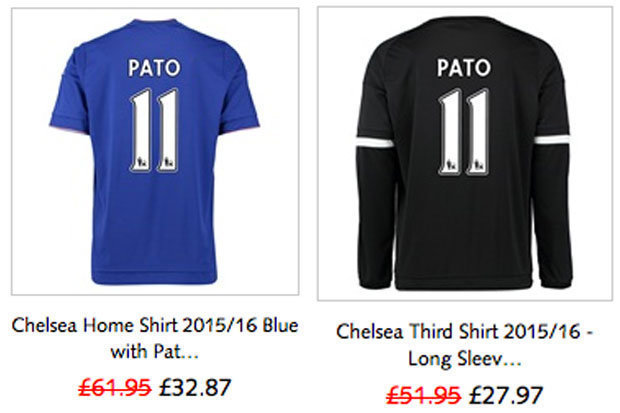The width and height of the screenshot is (620, 413).
Task: Click Premier League logo in black shirt's second digit
Action: (x=478, y=163)
